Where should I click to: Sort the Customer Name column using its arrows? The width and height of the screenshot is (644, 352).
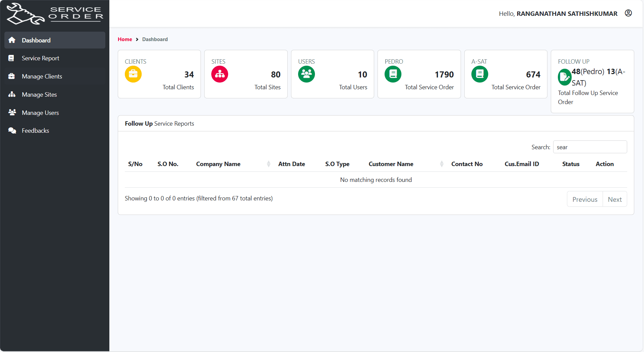(x=441, y=164)
